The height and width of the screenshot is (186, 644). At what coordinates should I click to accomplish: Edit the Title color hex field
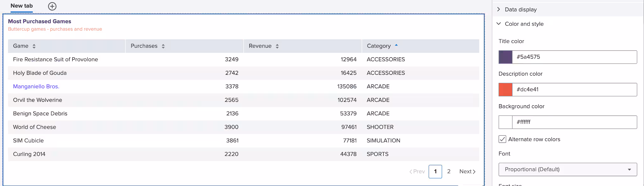(574, 57)
